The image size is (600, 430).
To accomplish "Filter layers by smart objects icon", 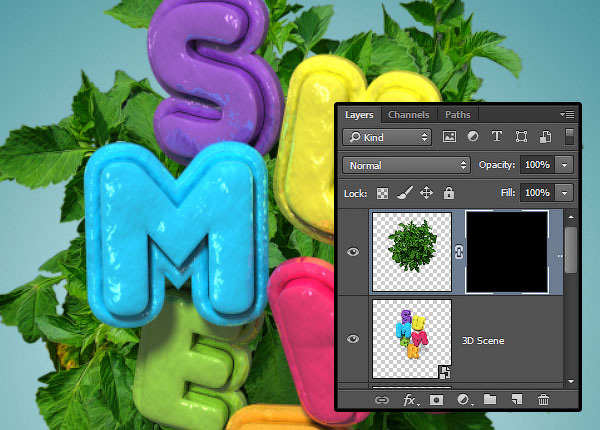I will pyautogui.click(x=545, y=137).
